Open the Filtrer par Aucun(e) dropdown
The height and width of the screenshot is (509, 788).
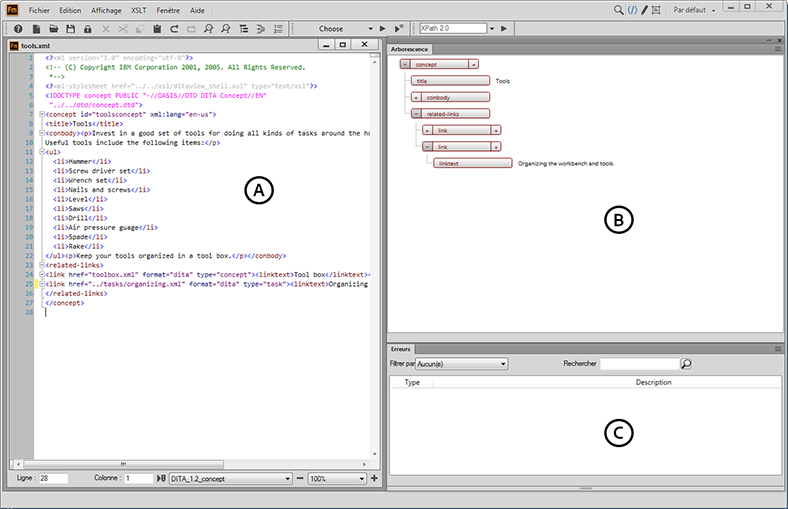coord(462,364)
